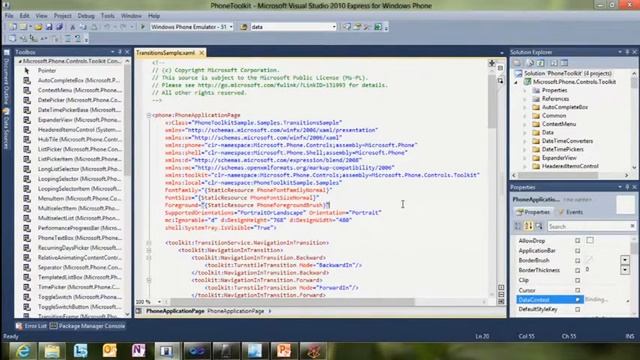Viewport: 640px width, 360px height.
Task: Click the Start Debugging play icon
Action: [x=142, y=27]
